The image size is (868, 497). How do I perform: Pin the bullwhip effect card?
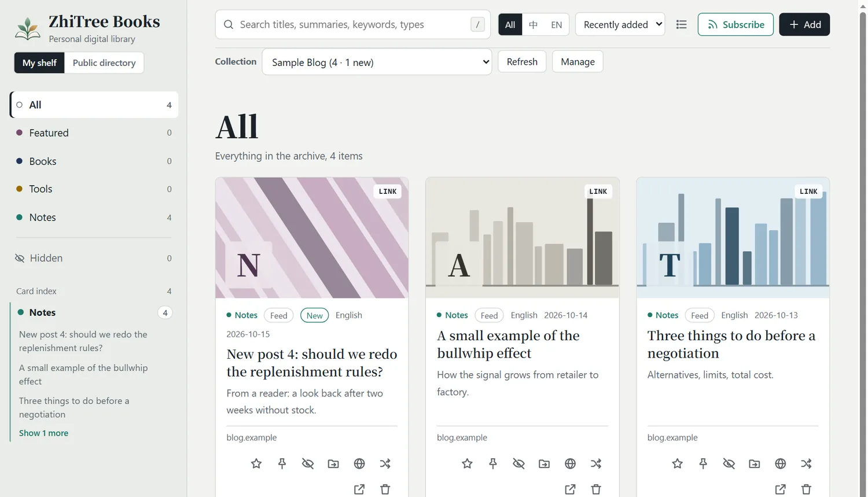pos(493,463)
